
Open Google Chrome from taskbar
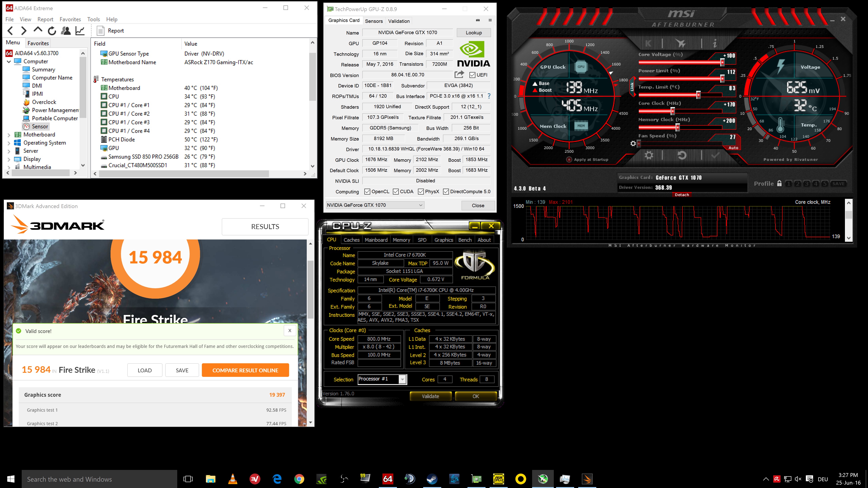point(299,479)
